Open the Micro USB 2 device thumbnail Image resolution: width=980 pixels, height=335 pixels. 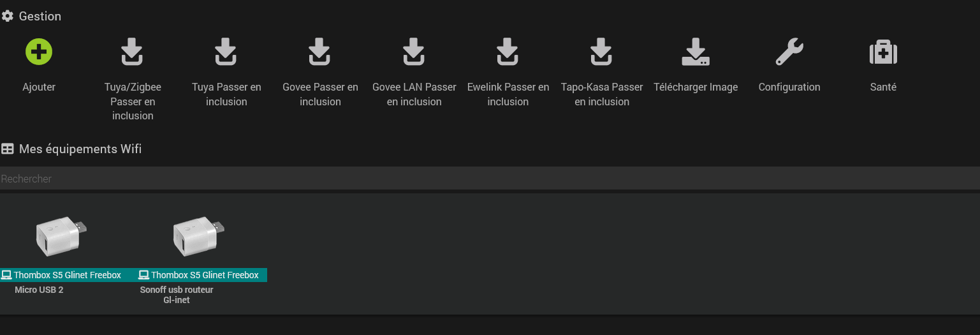click(x=61, y=236)
